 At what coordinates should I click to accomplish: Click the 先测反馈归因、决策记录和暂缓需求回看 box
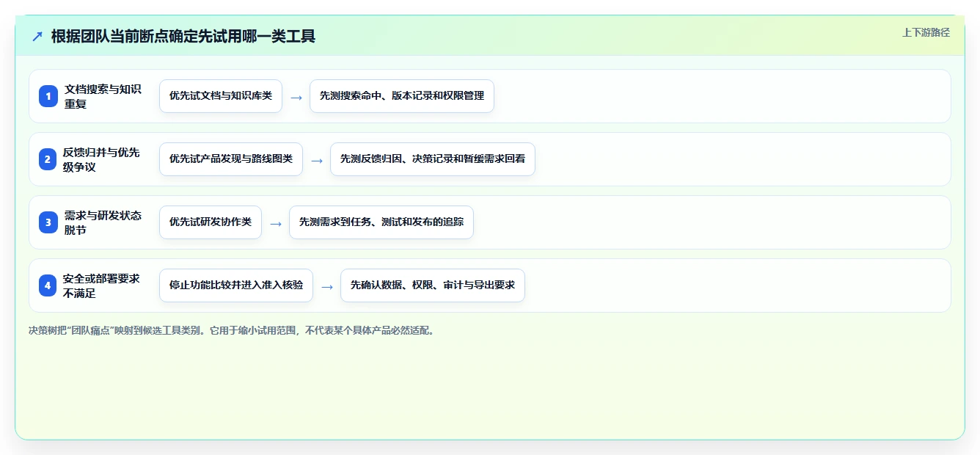433,159
